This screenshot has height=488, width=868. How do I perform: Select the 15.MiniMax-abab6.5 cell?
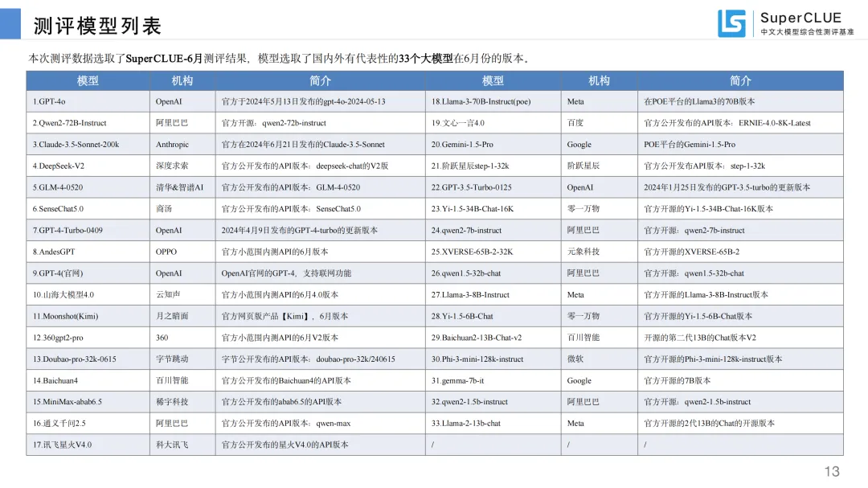tap(88, 402)
